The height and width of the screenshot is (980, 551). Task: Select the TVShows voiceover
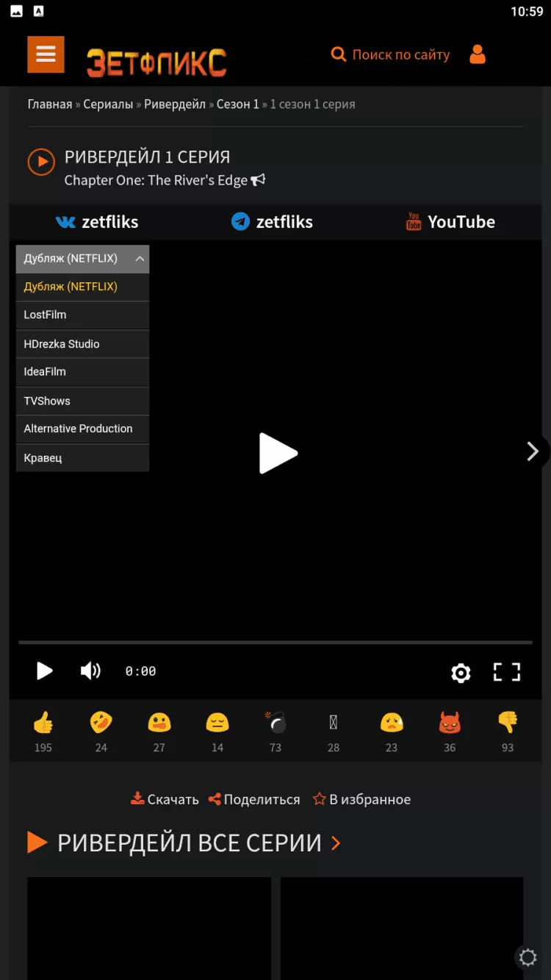(82, 401)
